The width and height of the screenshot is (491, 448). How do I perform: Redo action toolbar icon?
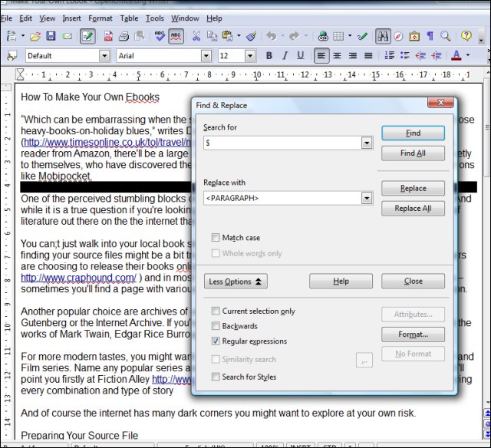(x=294, y=36)
